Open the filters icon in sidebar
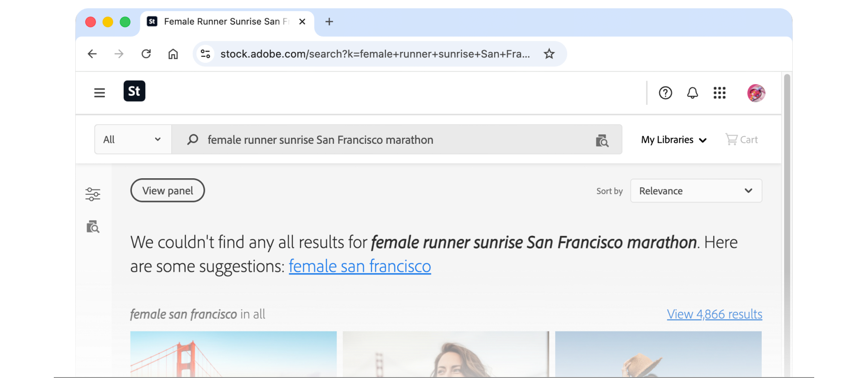Screen dimensions: 868x378 93,194
